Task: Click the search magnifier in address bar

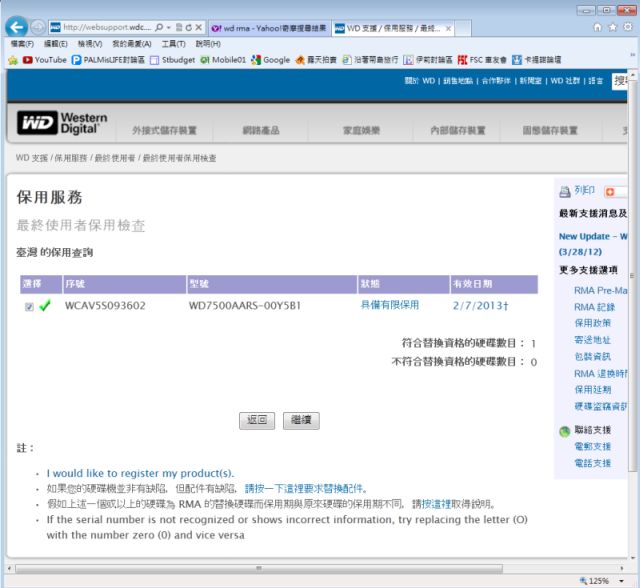Action: pyautogui.click(x=159, y=27)
